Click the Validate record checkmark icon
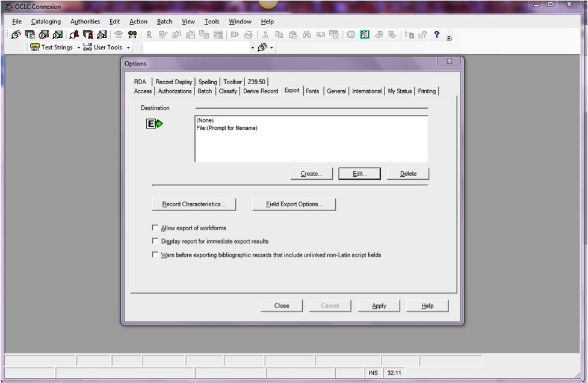This screenshot has height=383, width=588. [x=162, y=35]
